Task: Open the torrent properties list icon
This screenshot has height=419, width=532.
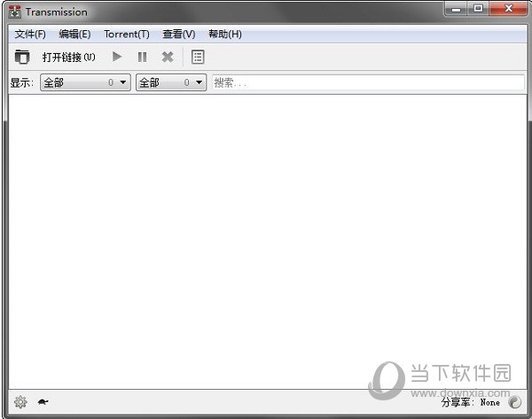Action: [x=198, y=57]
